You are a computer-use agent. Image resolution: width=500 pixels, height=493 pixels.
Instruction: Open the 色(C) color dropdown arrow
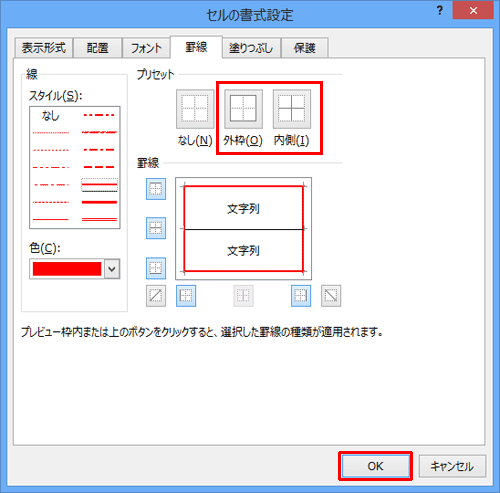pyautogui.click(x=112, y=269)
